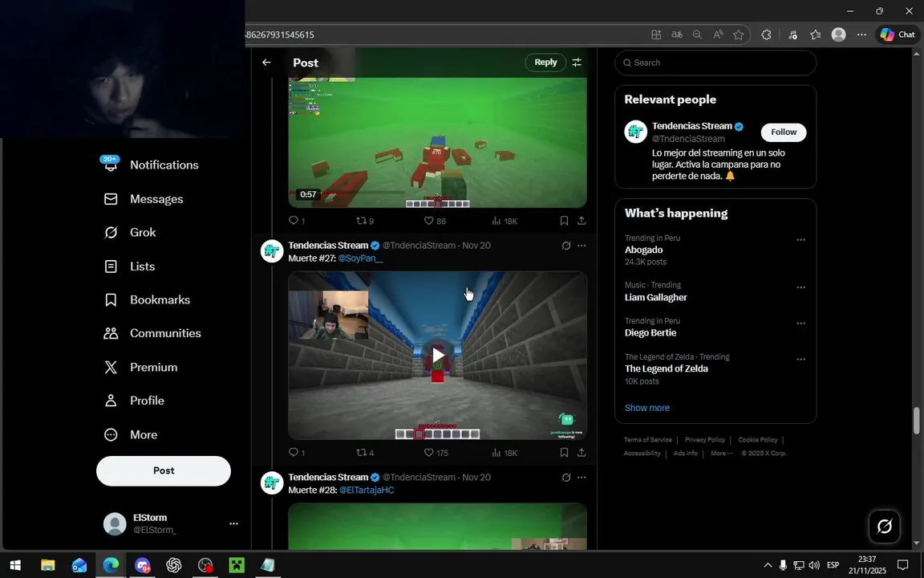Open options for the Liam Gallagher trend
The width and height of the screenshot is (924, 578).
(x=800, y=287)
